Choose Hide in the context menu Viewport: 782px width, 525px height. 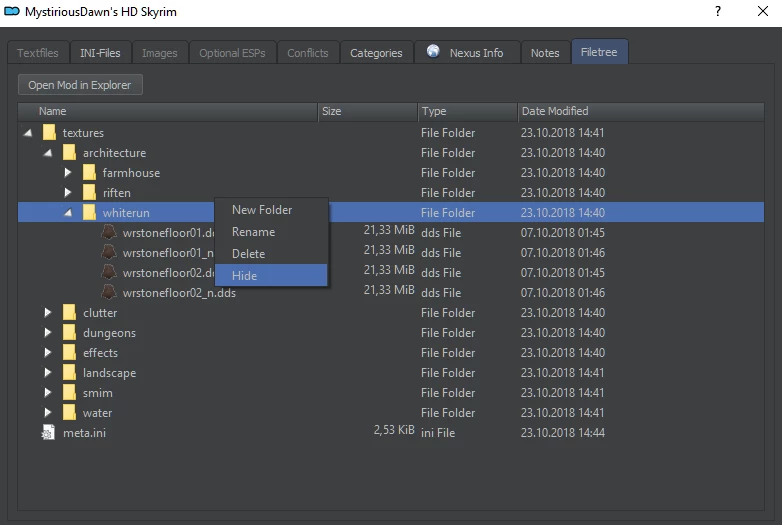271,275
